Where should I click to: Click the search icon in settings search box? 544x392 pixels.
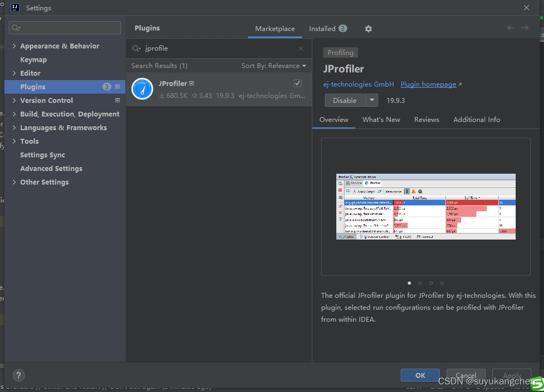coord(16,28)
